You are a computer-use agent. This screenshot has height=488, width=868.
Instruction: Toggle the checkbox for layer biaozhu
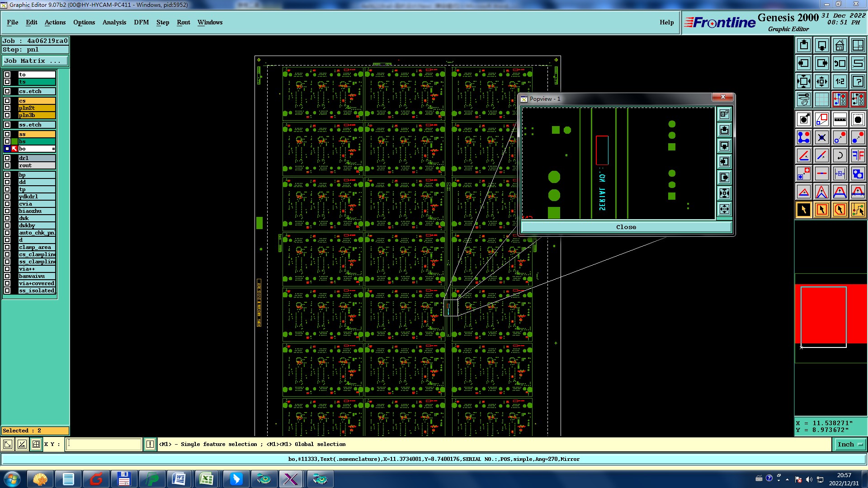point(7,211)
